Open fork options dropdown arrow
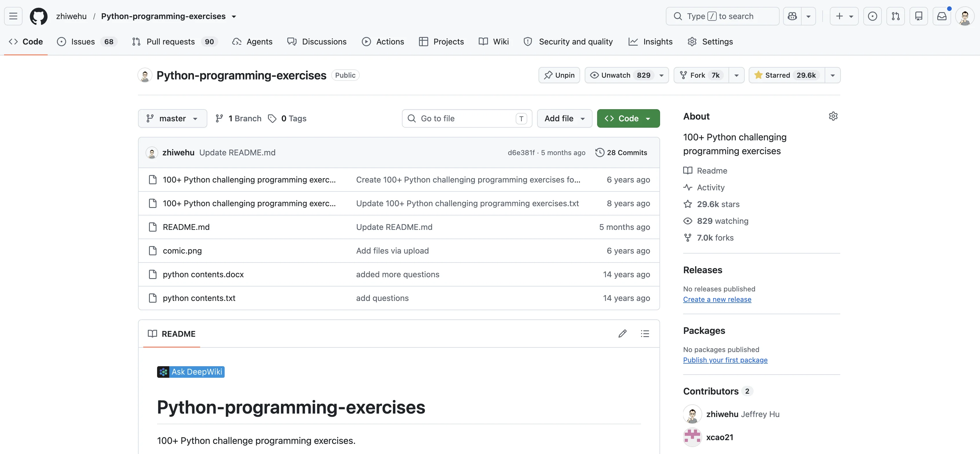The image size is (980, 454). click(x=737, y=75)
